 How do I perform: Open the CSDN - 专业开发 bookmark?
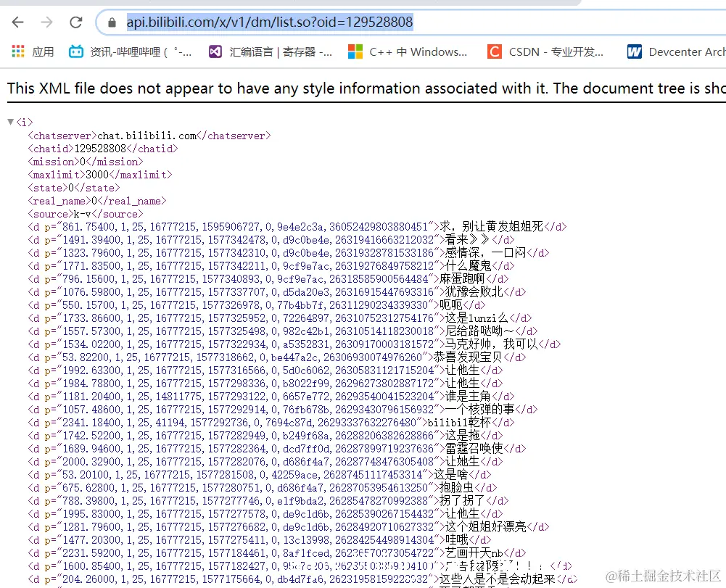(x=556, y=52)
